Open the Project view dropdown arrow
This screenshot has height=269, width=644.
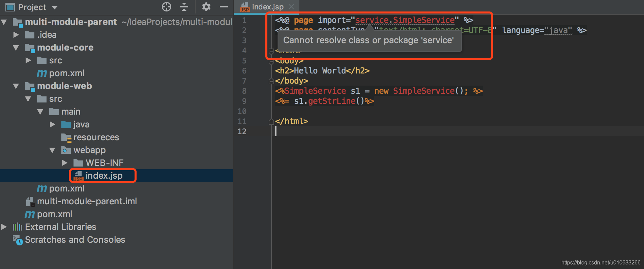pos(55,7)
